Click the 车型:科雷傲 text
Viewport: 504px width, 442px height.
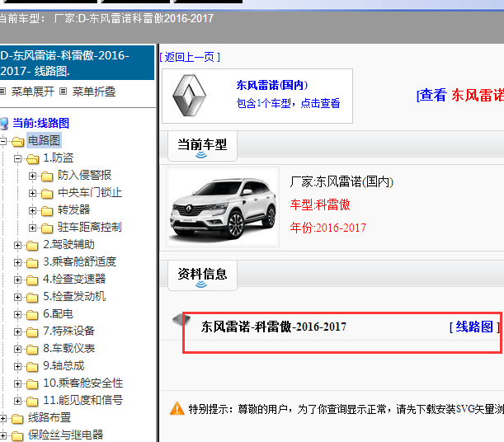320,205
